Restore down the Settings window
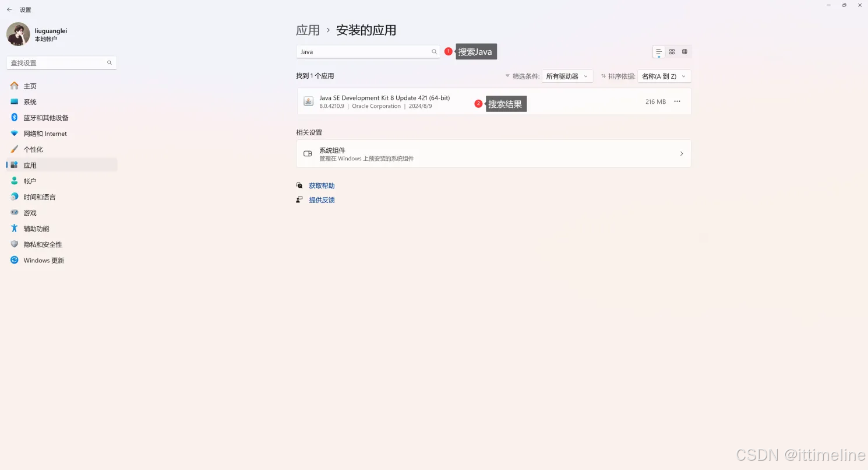The height and width of the screenshot is (470, 868). click(x=844, y=5)
